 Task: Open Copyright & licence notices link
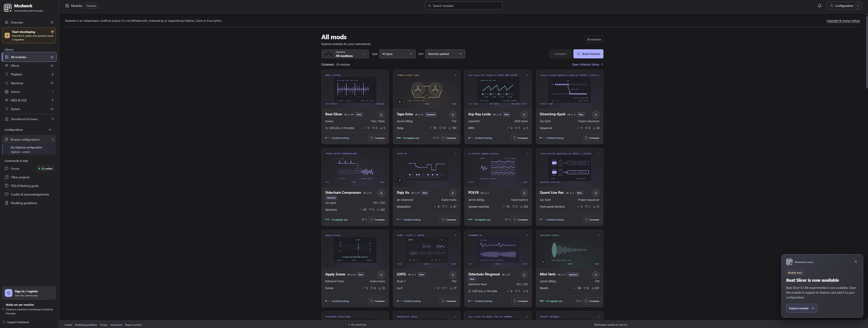(x=843, y=21)
